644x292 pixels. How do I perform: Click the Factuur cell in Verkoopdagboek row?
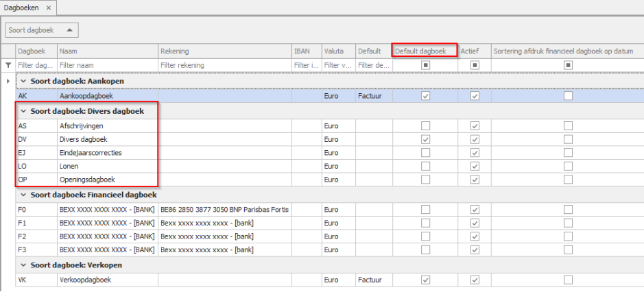click(374, 280)
